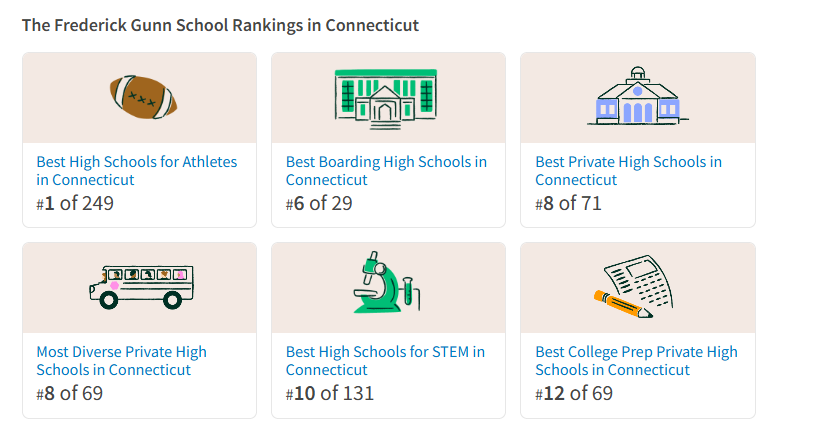
Task: Click the #10 of 131 ranking text
Action: (329, 394)
